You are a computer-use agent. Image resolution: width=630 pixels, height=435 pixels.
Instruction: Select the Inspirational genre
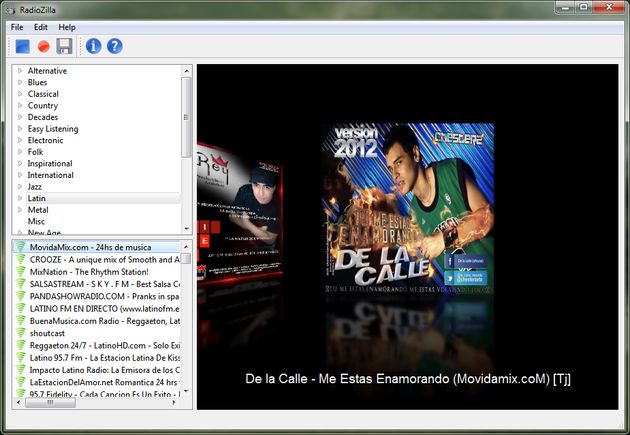click(50, 163)
